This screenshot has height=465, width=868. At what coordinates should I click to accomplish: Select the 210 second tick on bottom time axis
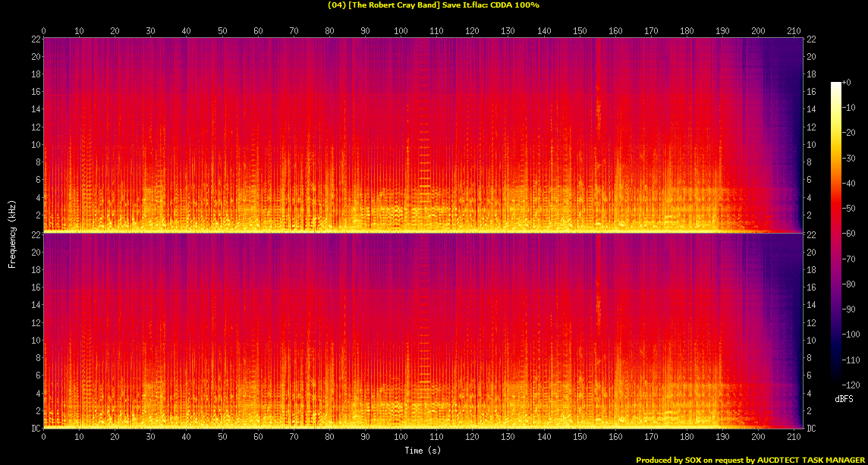(794, 437)
